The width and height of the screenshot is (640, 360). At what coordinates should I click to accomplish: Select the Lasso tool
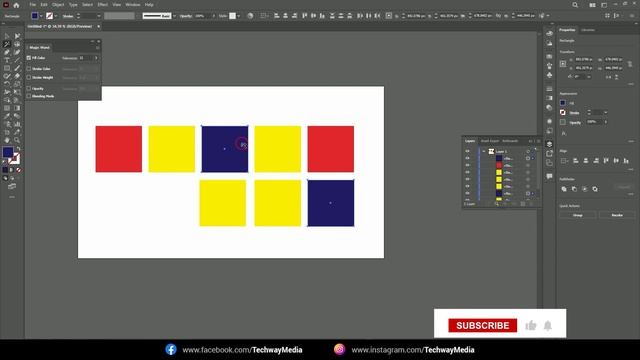tap(17, 44)
